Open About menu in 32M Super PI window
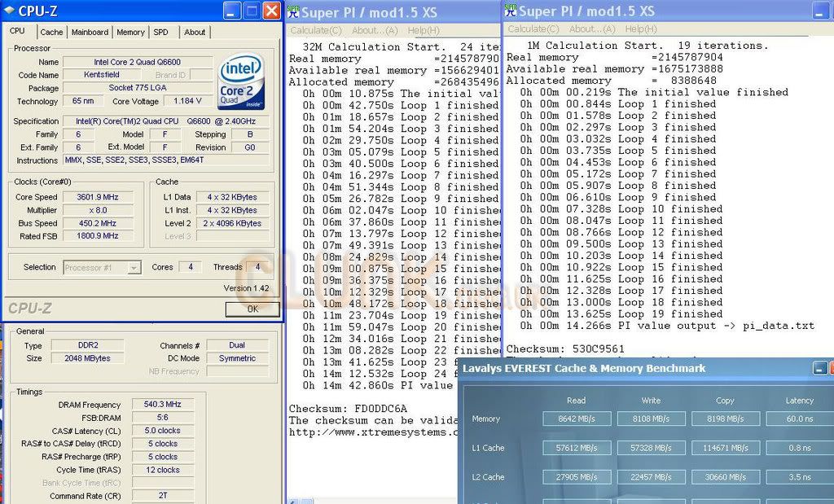The height and width of the screenshot is (504, 834). [x=375, y=30]
